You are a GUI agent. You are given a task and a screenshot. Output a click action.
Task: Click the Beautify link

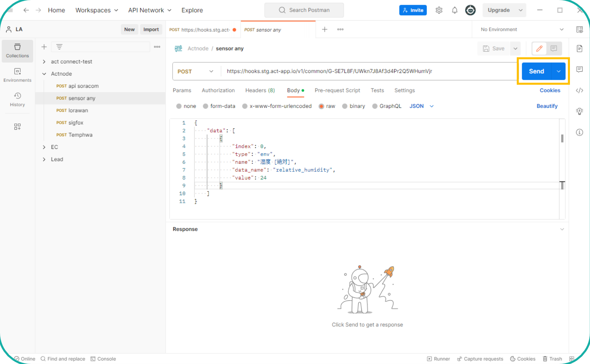pyautogui.click(x=547, y=106)
